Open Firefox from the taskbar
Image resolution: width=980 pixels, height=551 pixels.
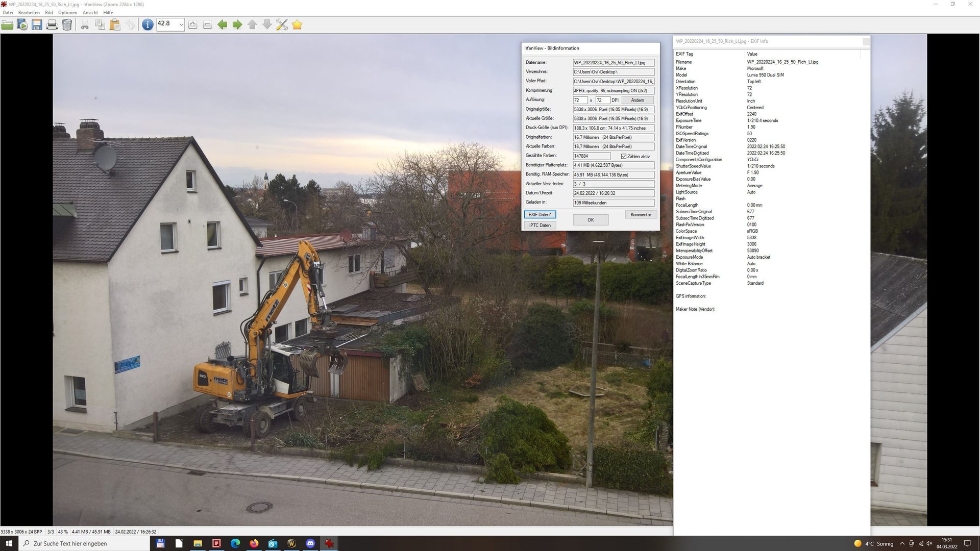(254, 543)
